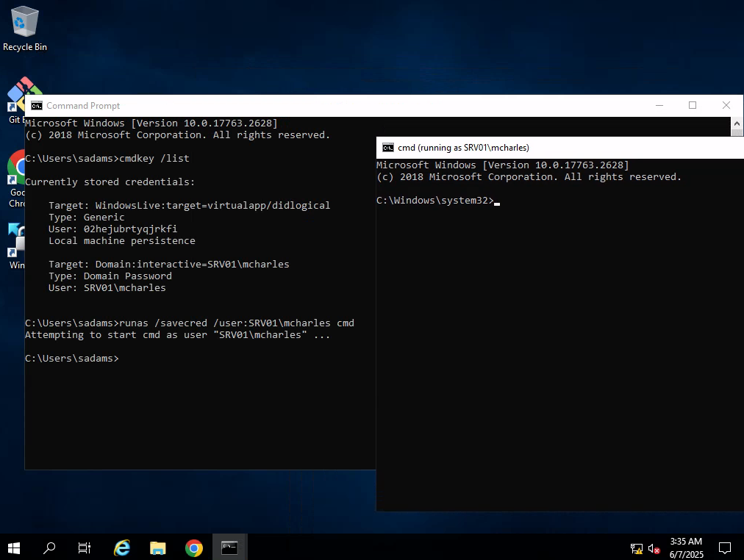The width and height of the screenshot is (744, 560).
Task: Click the network status tray icon
Action: coord(635,548)
